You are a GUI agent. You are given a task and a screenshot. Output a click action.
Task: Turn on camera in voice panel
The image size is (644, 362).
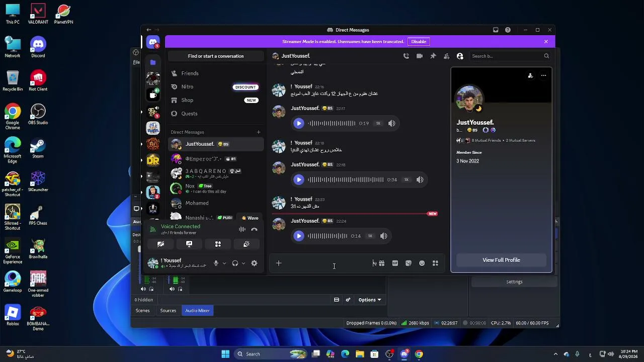point(160,244)
